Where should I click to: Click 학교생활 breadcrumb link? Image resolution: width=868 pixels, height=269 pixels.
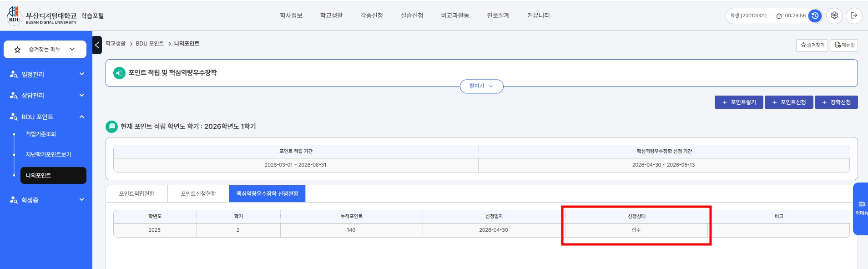point(116,44)
